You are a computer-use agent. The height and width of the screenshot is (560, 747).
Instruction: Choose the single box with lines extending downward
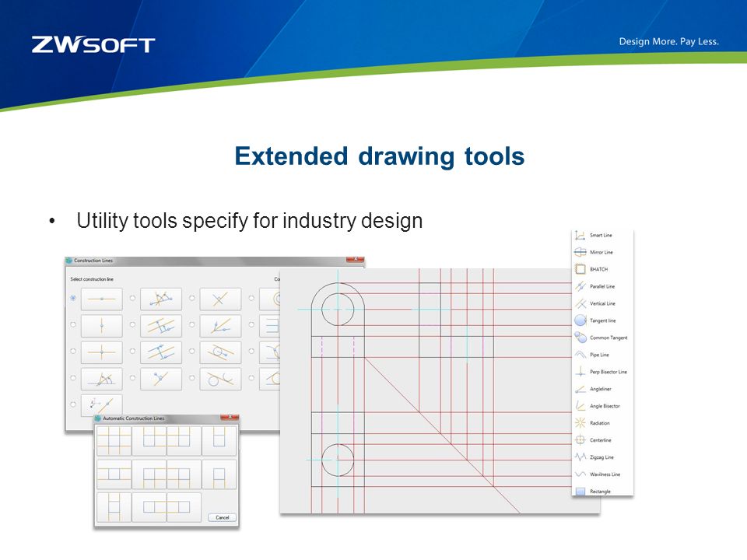tap(219, 474)
